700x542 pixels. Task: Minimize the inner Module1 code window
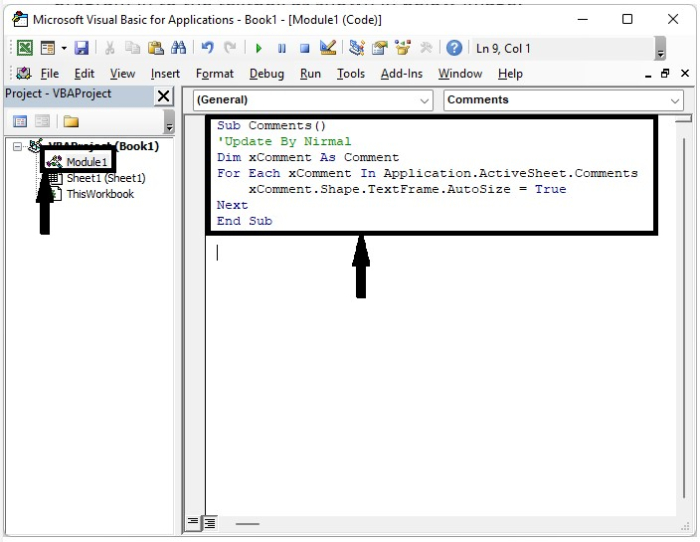(x=648, y=74)
